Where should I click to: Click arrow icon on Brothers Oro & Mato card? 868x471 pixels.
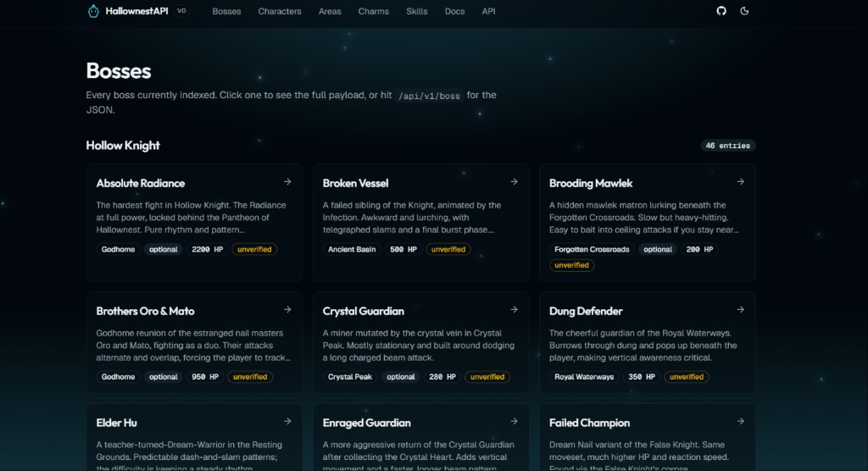tap(287, 309)
